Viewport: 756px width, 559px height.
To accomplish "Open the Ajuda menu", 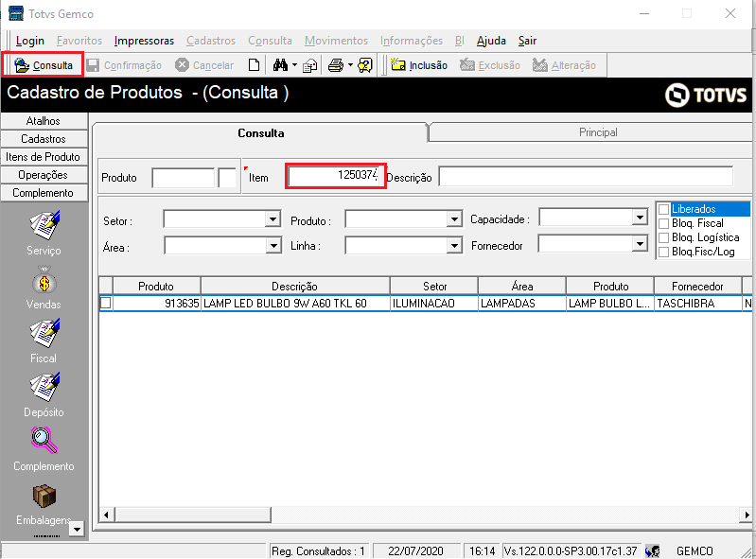I will pos(491,41).
